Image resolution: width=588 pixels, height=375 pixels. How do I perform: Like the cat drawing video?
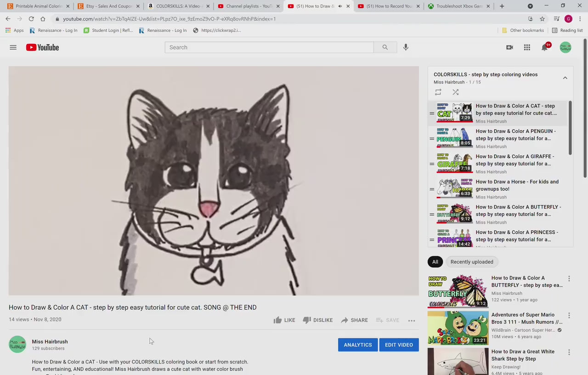click(x=284, y=320)
